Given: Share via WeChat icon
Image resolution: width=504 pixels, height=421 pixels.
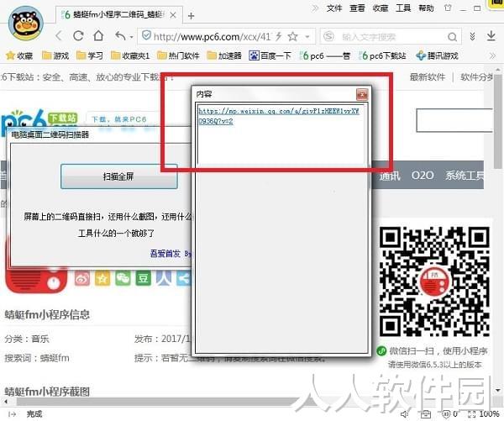Looking at the screenshot, I should [x=123, y=279].
